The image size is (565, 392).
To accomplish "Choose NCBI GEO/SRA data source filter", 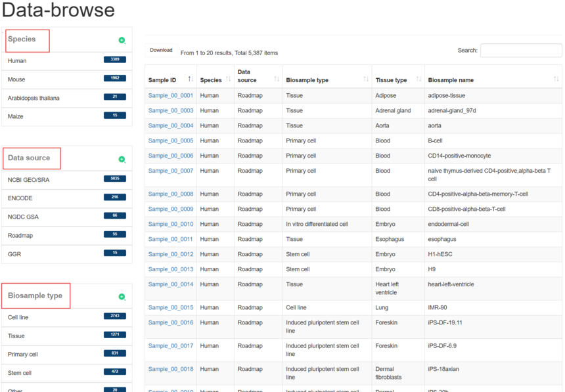I will 29,179.
